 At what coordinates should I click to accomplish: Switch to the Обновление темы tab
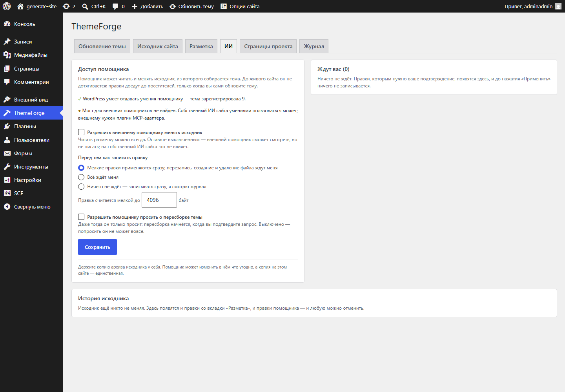click(x=102, y=46)
